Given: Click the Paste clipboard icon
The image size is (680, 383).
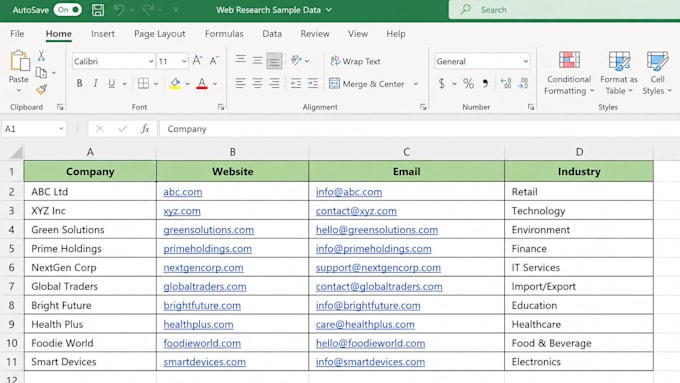Looking at the screenshot, I should click(19, 60).
